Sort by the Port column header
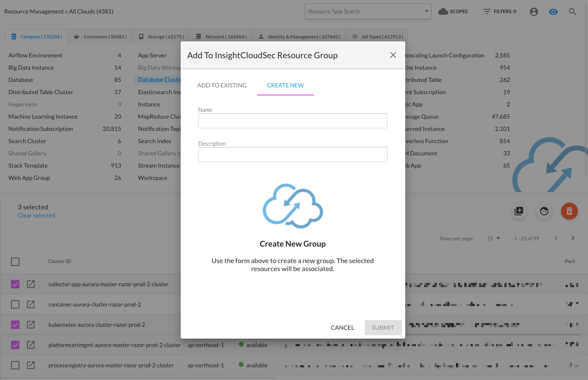The image size is (588, 380). 570,261
